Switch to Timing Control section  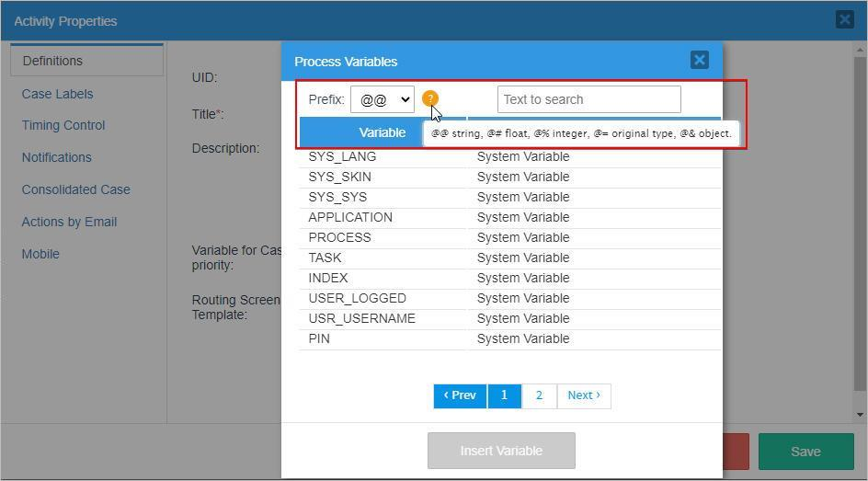point(63,125)
